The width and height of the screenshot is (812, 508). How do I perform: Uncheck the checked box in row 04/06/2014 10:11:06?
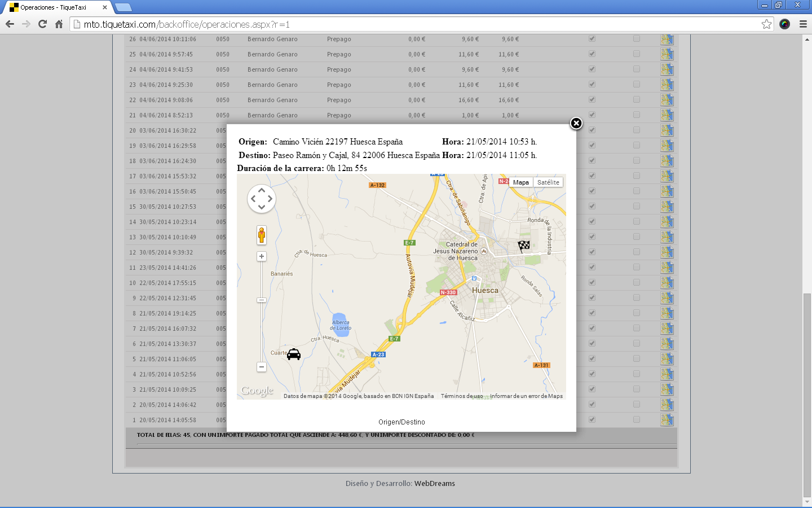(592, 38)
